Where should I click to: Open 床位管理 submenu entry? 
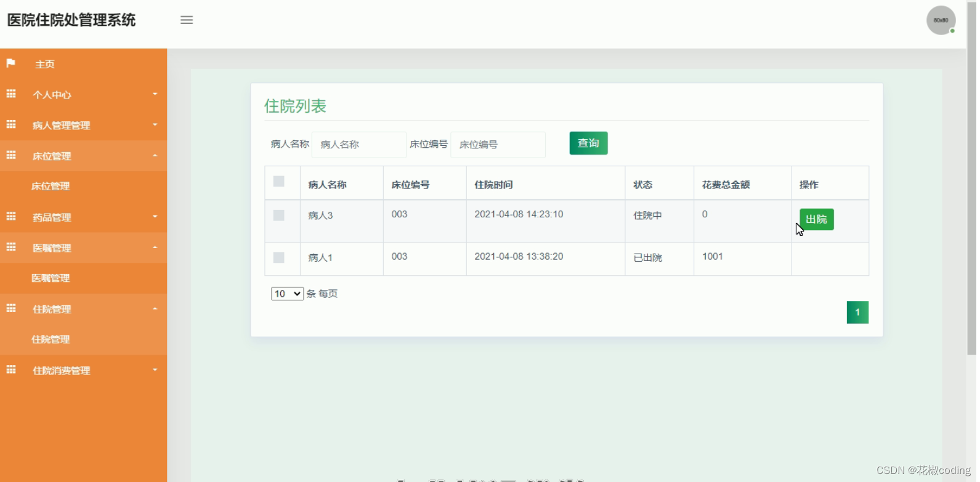point(83,186)
